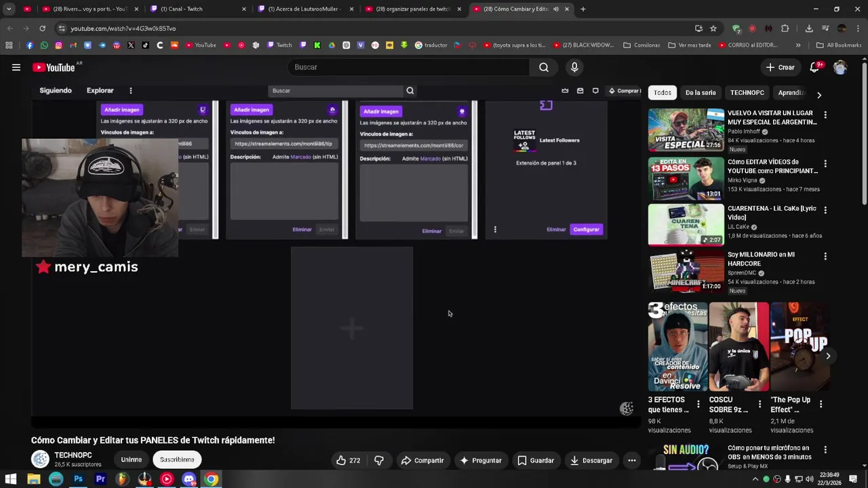Open options menu for Soy MILLONARIO video

point(825,257)
